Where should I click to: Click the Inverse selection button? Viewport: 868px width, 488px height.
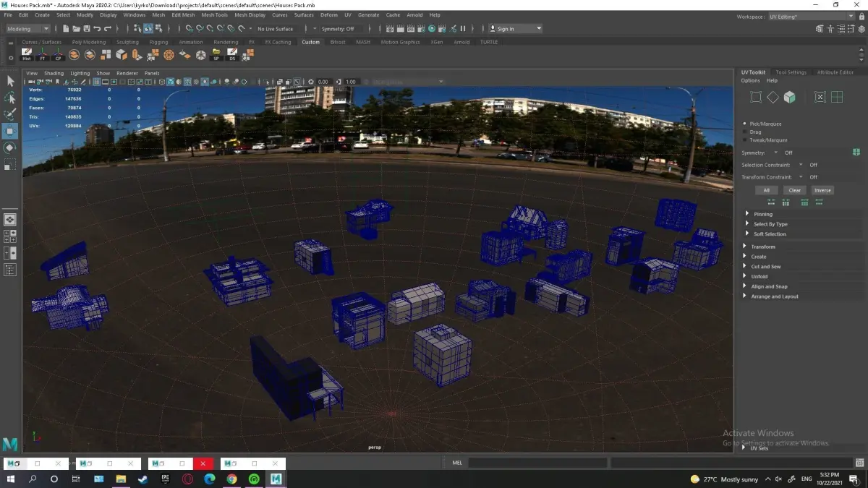point(822,190)
